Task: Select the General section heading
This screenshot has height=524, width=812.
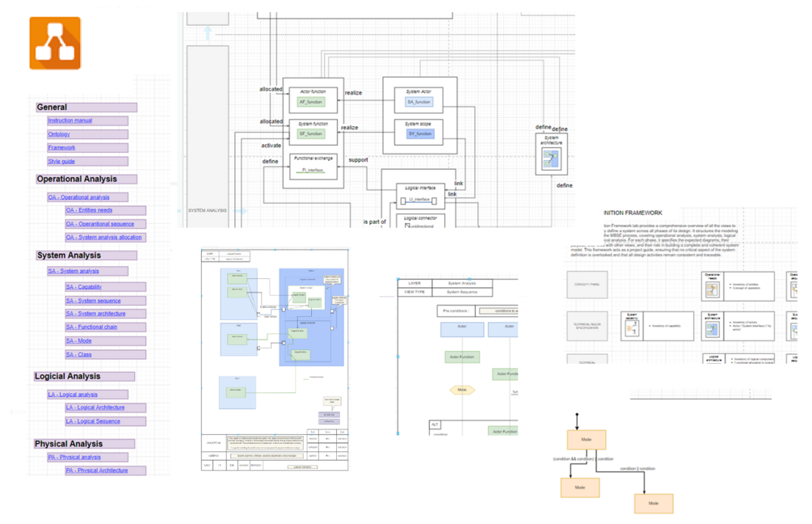Action: pos(86,108)
